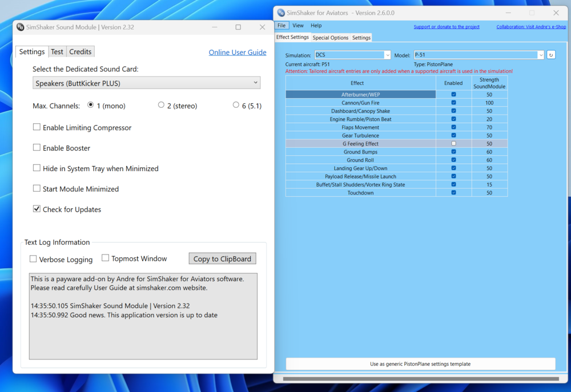Viewport: 571px width, 392px height.
Task: Open the View menu
Action: (298, 26)
